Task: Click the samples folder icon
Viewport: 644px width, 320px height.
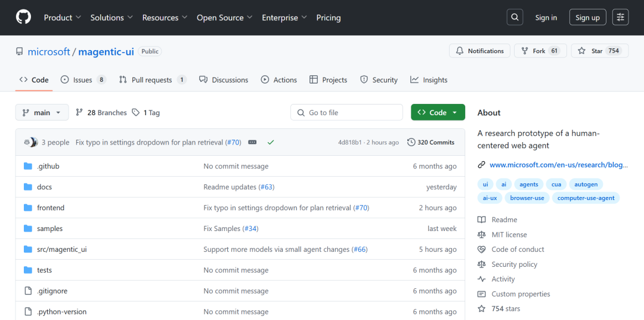Action: click(28, 228)
